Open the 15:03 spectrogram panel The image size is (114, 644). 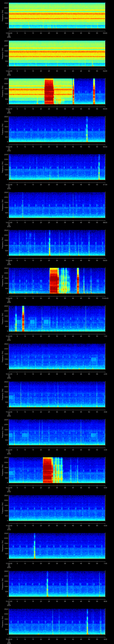point(57,432)
